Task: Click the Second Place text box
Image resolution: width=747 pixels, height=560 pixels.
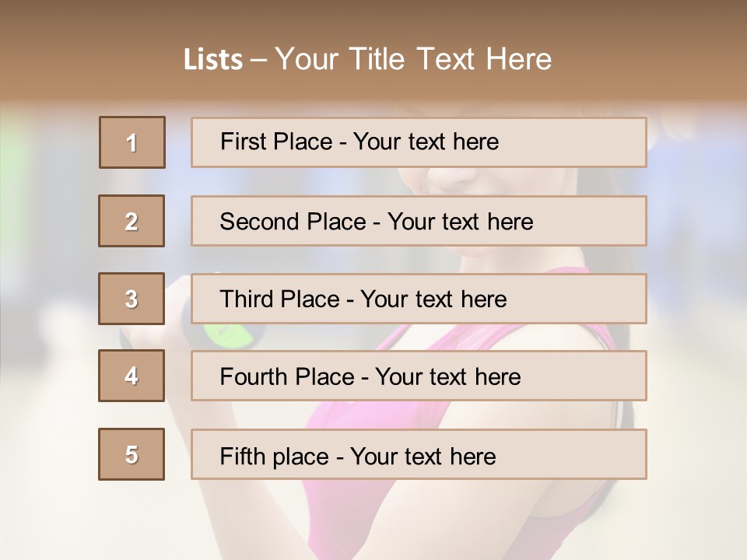Action: coord(419,221)
